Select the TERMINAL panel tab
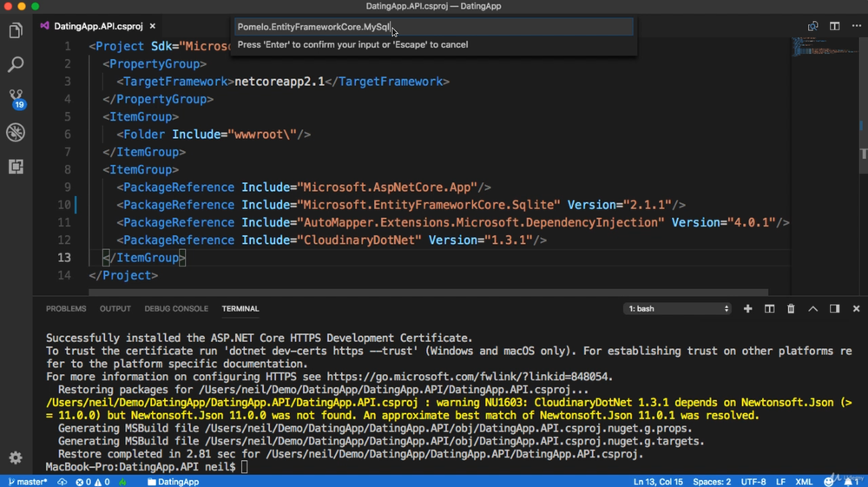Screen dimensions: 868x487 tap(240, 309)
